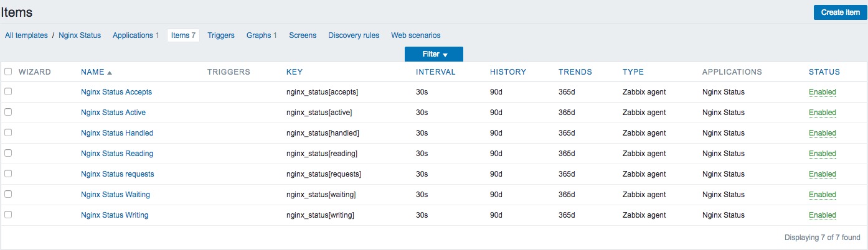Screen dimensions: 868x250
Task: Click Zabbix agent type in the Reading row
Action: point(644,154)
